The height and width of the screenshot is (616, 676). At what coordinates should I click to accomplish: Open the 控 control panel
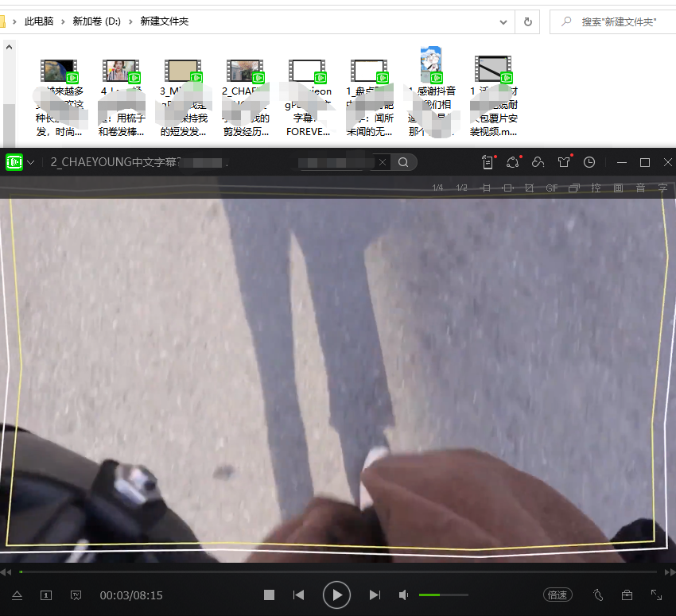click(596, 188)
